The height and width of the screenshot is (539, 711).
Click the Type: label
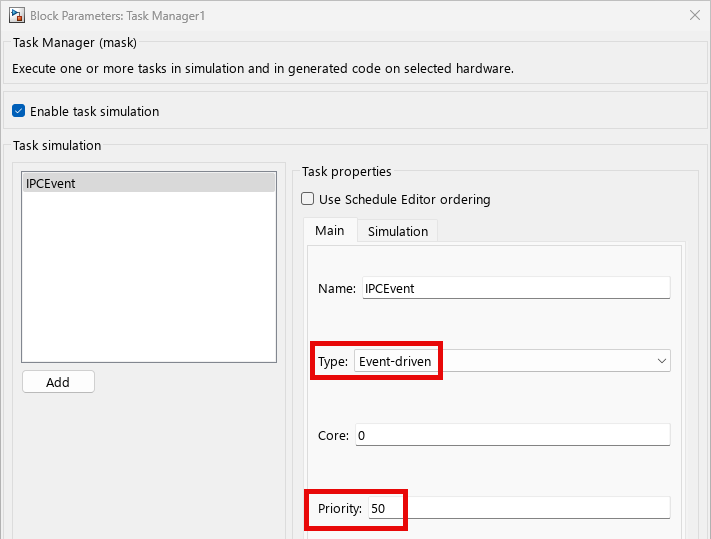click(333, 362)
